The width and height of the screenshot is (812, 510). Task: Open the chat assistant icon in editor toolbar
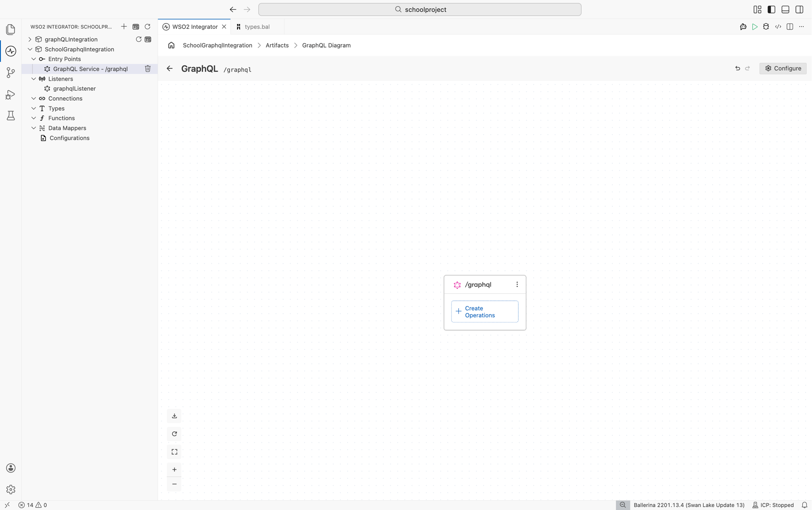coord(743,27)
